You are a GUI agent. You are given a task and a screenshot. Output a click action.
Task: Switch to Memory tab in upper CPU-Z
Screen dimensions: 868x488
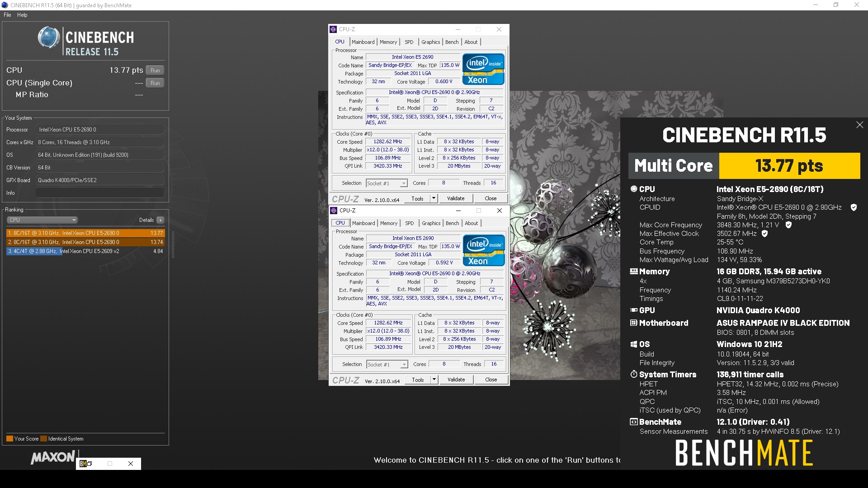pos(388,42)
